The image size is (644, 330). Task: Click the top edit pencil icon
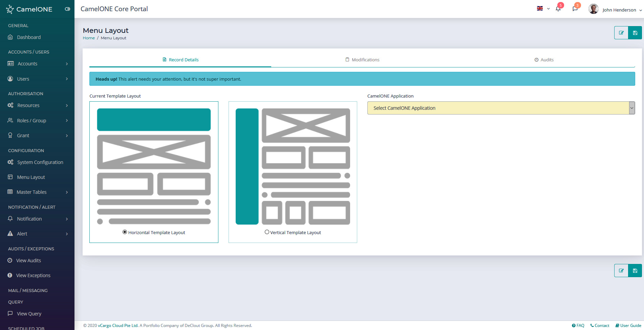click(x=621, y=33)
